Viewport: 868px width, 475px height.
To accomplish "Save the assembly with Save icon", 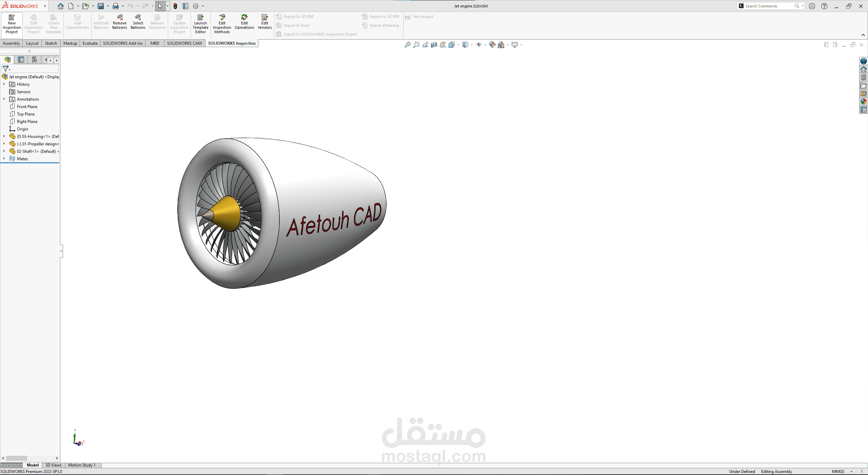I will [x=101, y=6].
